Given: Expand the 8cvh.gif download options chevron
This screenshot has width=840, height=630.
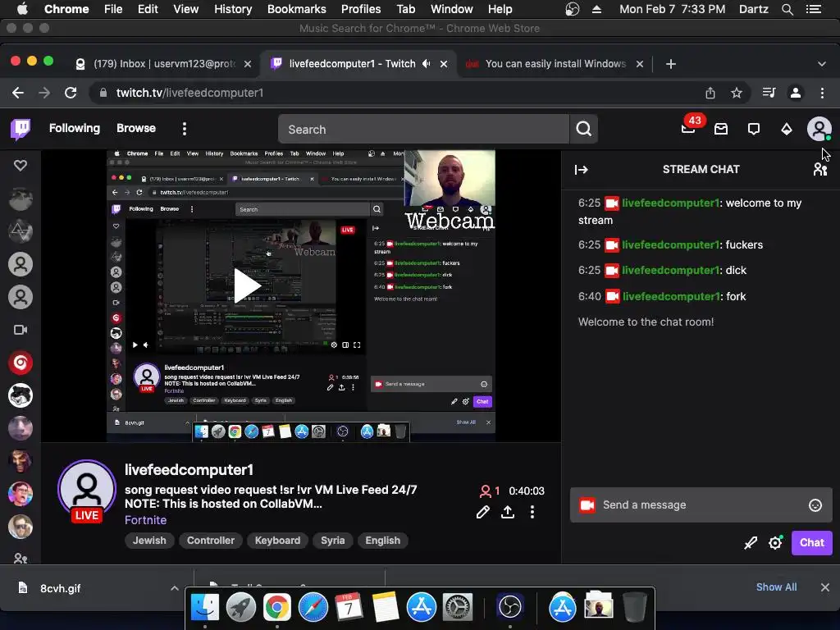Looking at the screenshot, I should [x=175, y=588].
